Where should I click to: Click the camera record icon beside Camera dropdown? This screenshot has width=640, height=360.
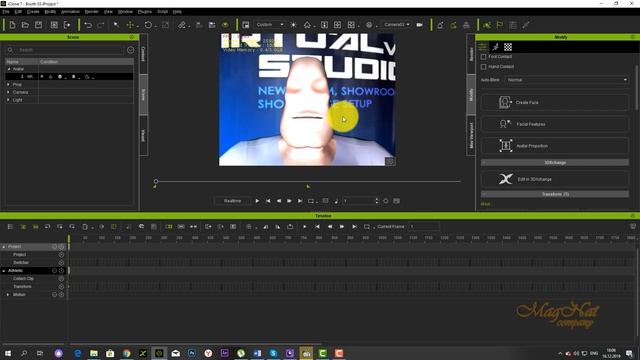[x=420, y=25]
